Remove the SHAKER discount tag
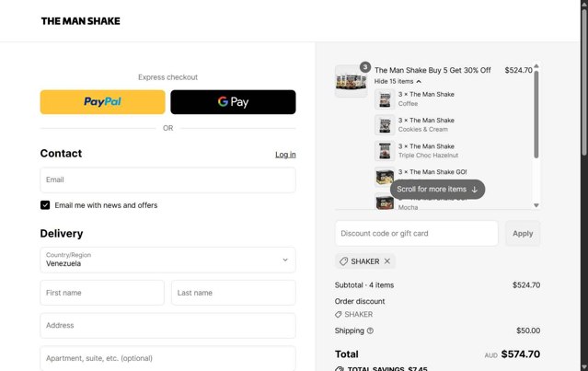Screen dimensions: 588x371 pos(387,261)
